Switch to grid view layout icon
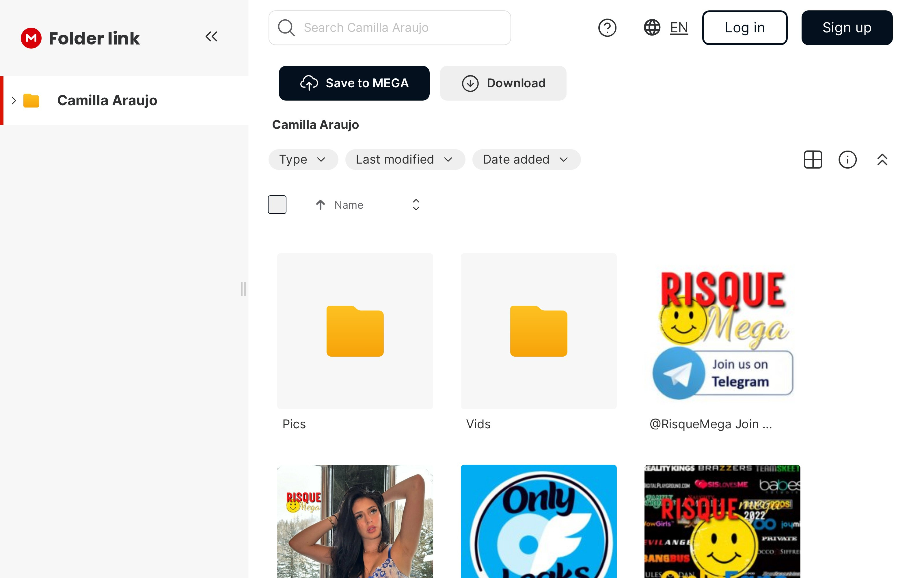The width and height of the screenshot is (924, 578). point(813,160)
